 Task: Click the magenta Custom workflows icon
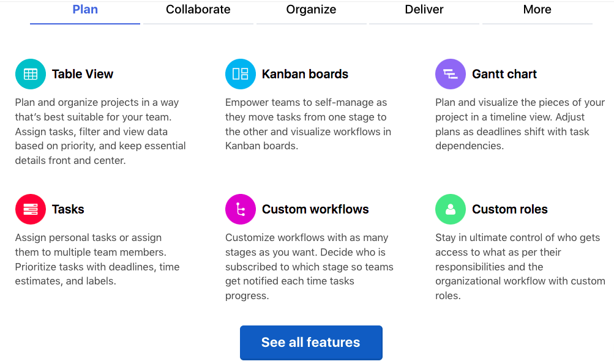click(x=241, y=209)
